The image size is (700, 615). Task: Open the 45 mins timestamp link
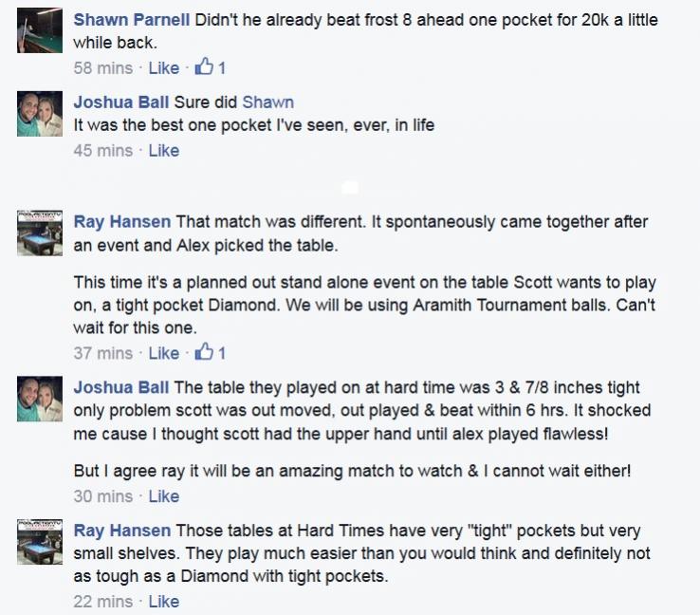pos(102,150)
